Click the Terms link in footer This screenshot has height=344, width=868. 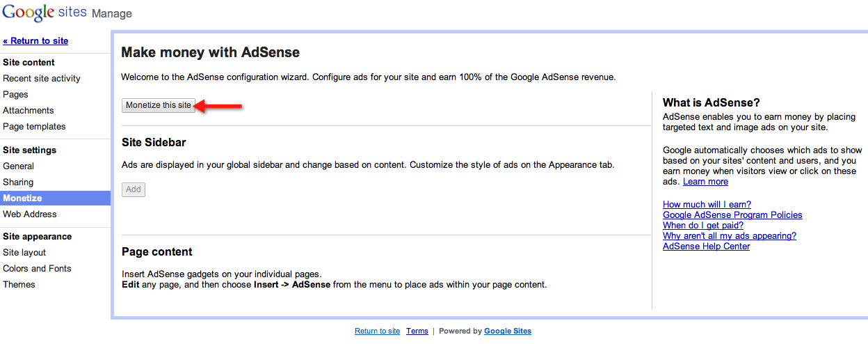pos(417,331)
